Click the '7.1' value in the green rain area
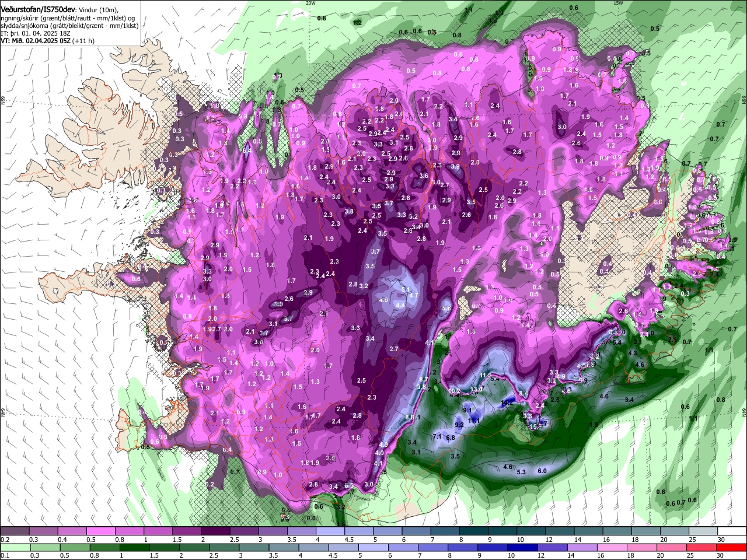This screenshot has width=747, height=560. 437,436
